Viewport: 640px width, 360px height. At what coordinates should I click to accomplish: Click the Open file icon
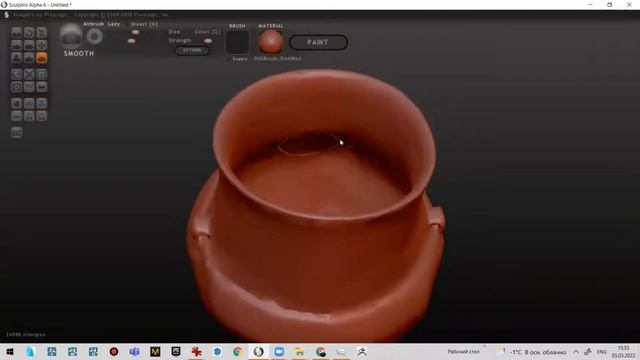pos(29,116)
